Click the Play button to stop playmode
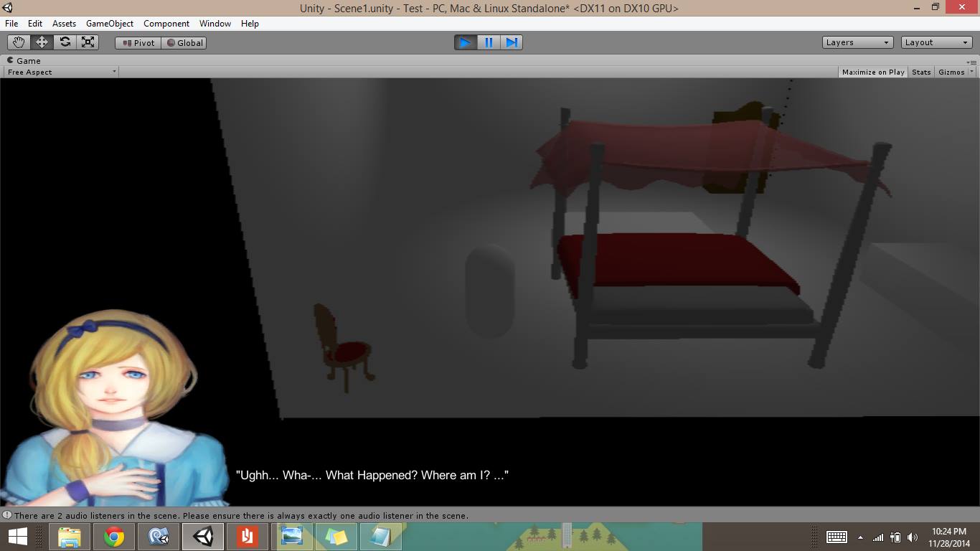This screenshot has height=551, width=980. pos(465,42)
